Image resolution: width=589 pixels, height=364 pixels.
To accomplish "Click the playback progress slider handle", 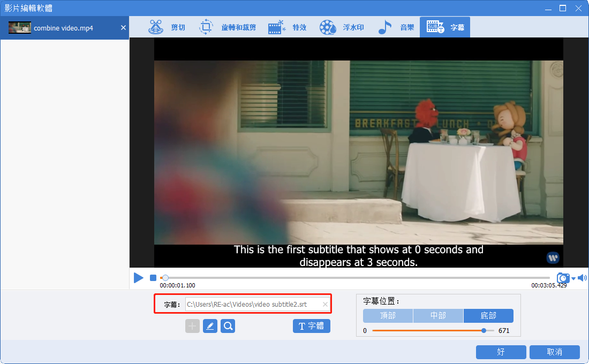I will click(x=165, y=278).
